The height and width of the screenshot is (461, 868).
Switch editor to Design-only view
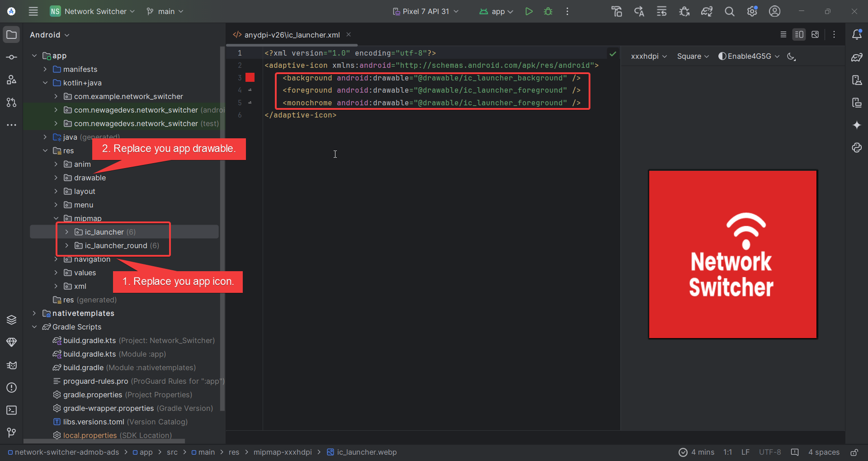pyautogui.click(x=815, y=35)
